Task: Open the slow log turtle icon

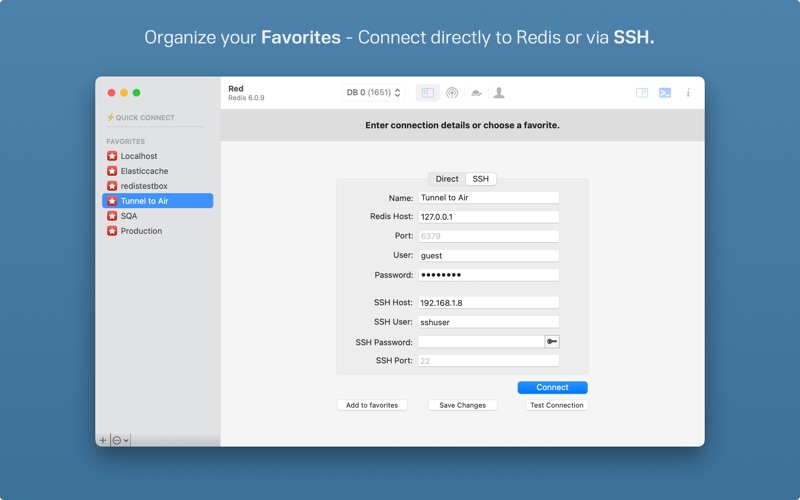Action: [x=477, y=93]
